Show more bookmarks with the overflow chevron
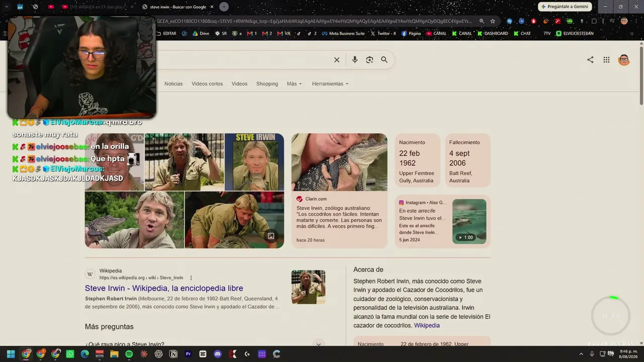Viewport: 644px width, 362px height. click(631, 34)
